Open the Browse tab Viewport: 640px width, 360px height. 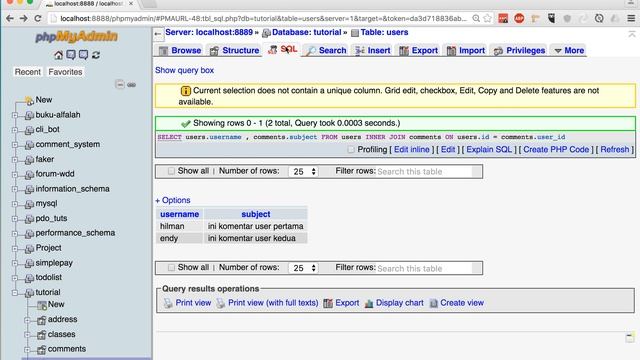point(180,50)
